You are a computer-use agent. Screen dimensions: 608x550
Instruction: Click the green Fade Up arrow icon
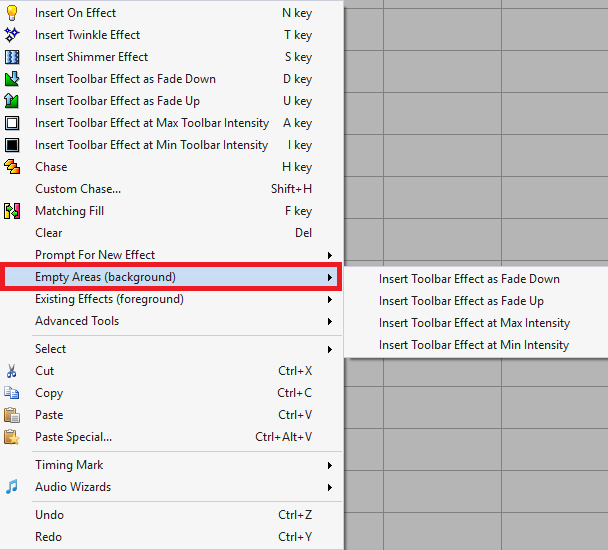pos(12,101)
